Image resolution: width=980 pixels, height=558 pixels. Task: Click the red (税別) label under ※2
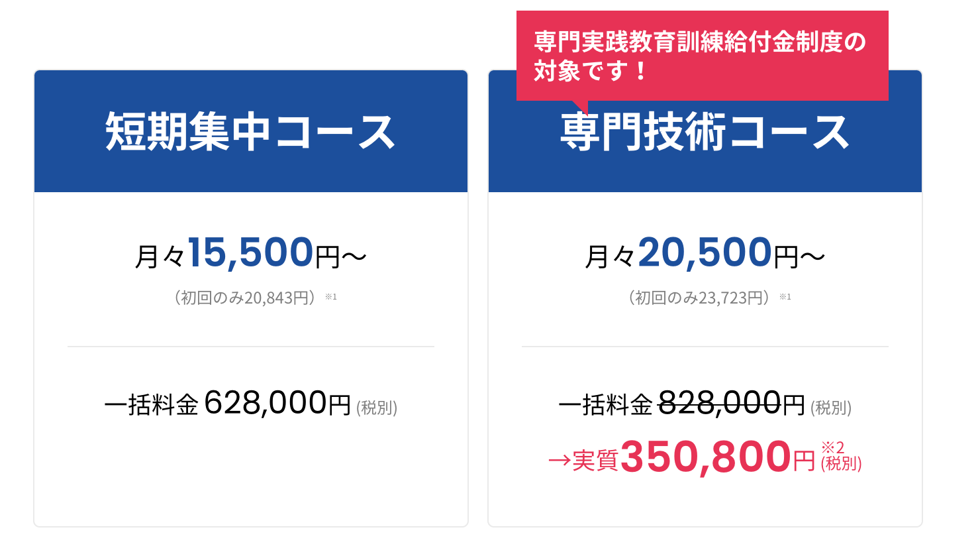pos(841,463)
